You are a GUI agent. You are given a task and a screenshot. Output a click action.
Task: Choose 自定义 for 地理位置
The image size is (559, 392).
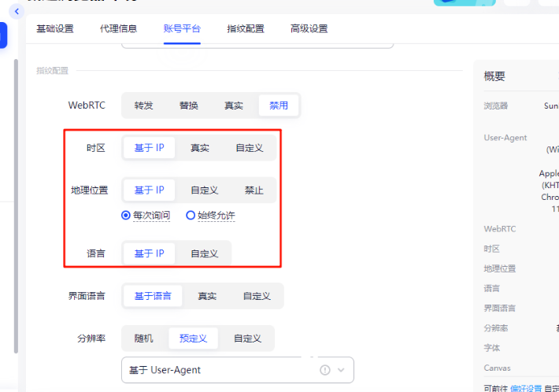pos(204,190)
